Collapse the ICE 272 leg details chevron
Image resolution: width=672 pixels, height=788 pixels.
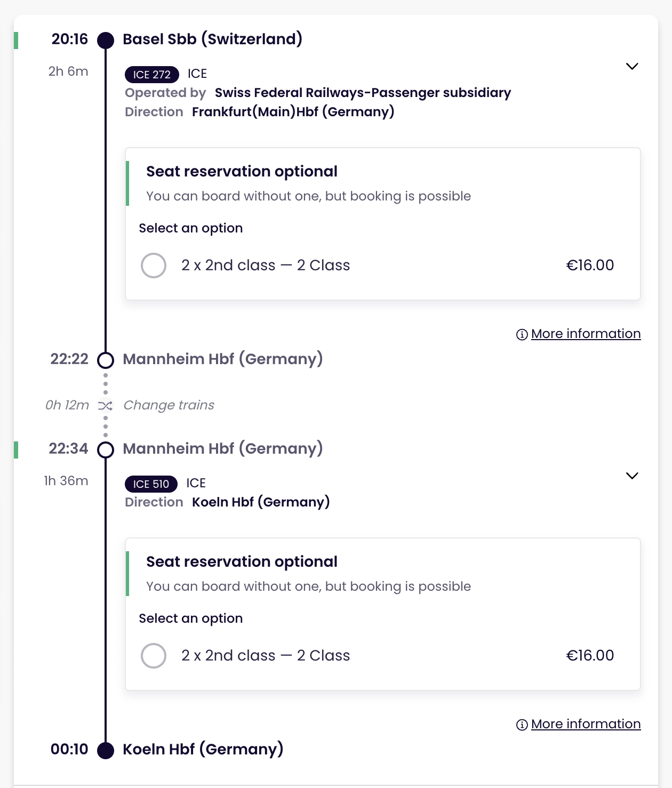pos(632,66)
